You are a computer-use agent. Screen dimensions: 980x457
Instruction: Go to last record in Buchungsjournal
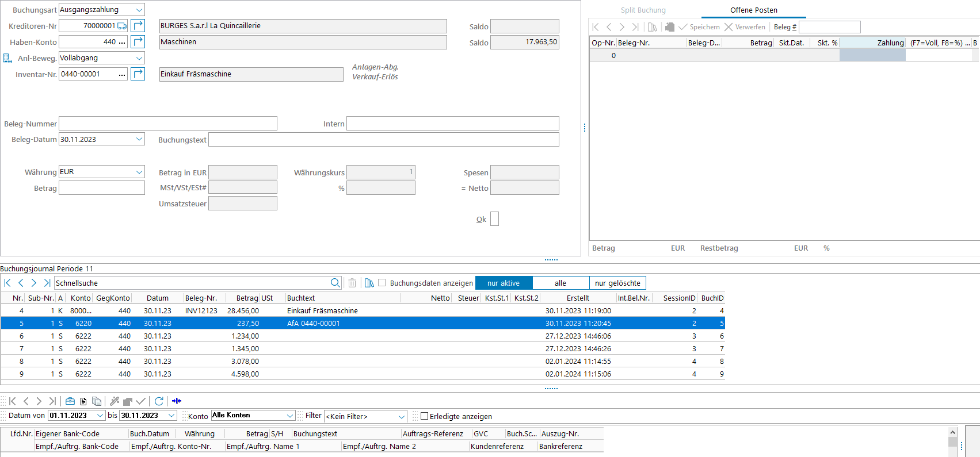pyautogui.click(x=47, y=283)
